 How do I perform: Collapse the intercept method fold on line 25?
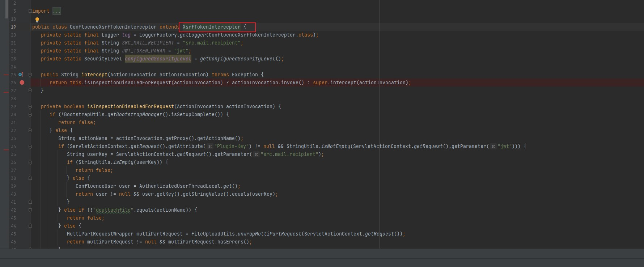30,75
